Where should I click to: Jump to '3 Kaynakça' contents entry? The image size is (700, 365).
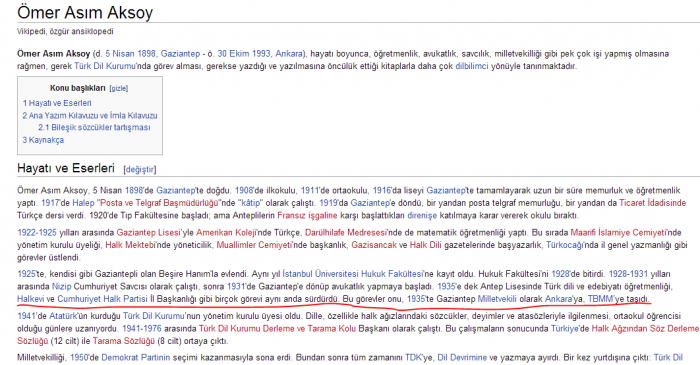[43, 140]
